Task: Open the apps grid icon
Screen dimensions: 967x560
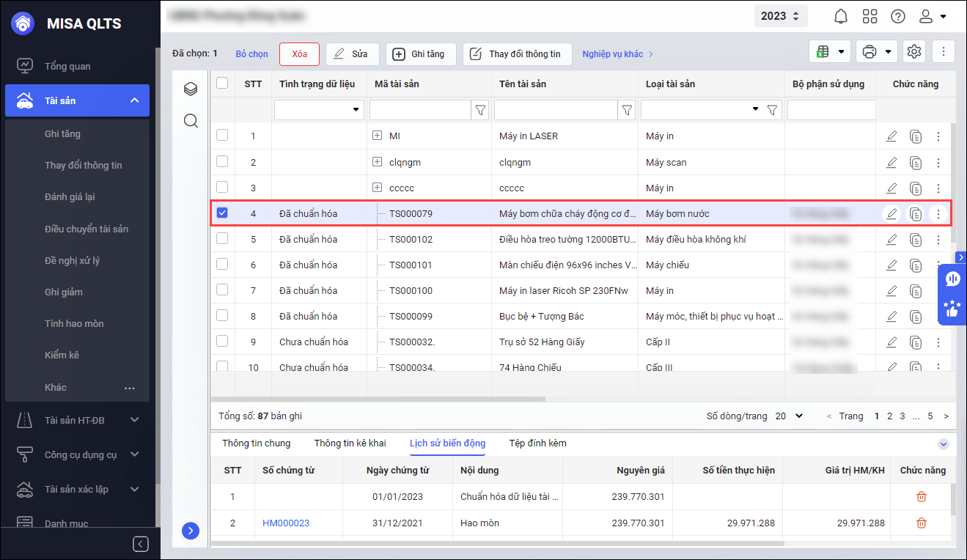Action: pos(869,16)
